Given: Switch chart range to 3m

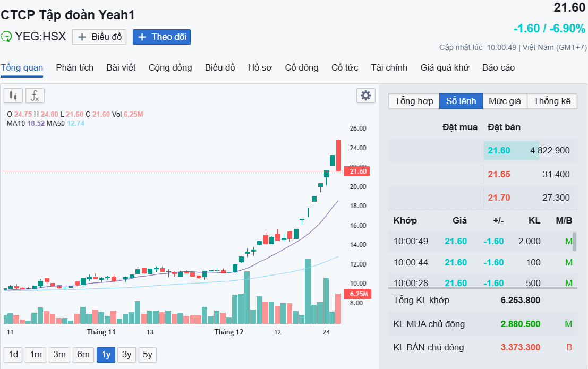Looking at the screenshot, I should [x=59, y=355].
